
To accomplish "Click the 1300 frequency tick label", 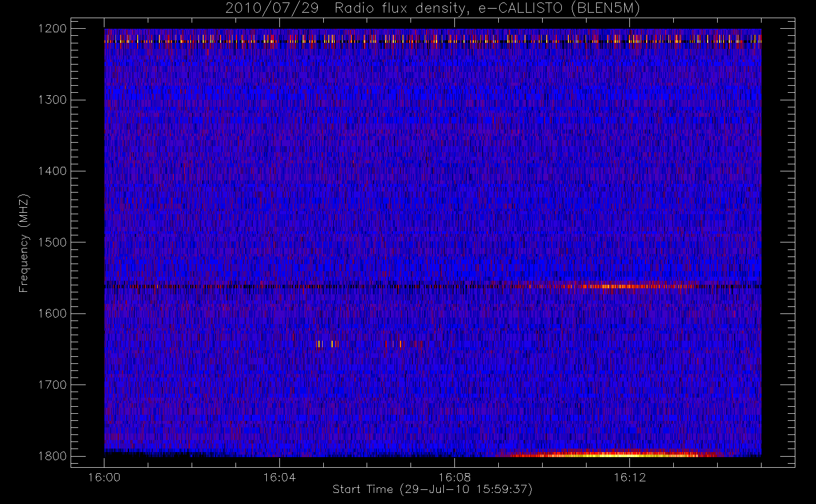I will [52, 100].
